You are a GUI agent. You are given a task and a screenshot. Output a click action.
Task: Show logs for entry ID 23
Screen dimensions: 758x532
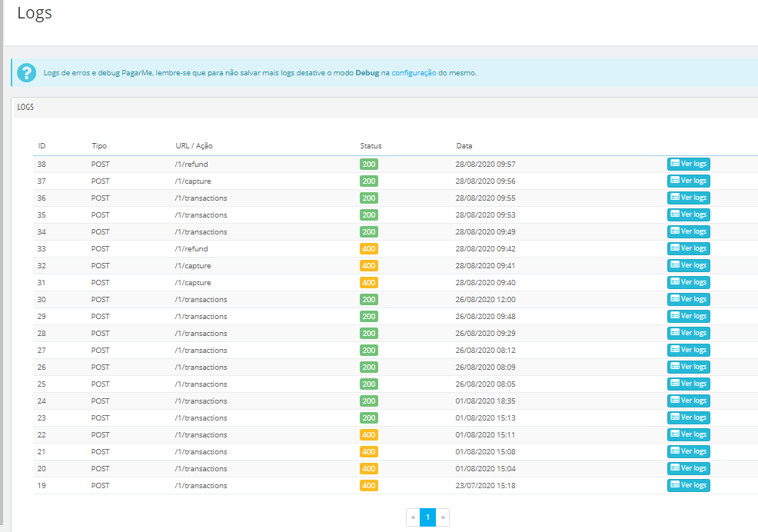pos(688,418)
